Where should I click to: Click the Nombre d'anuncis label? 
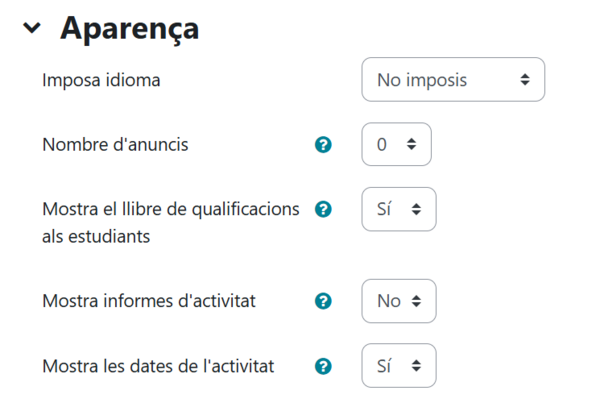[115, 145]
